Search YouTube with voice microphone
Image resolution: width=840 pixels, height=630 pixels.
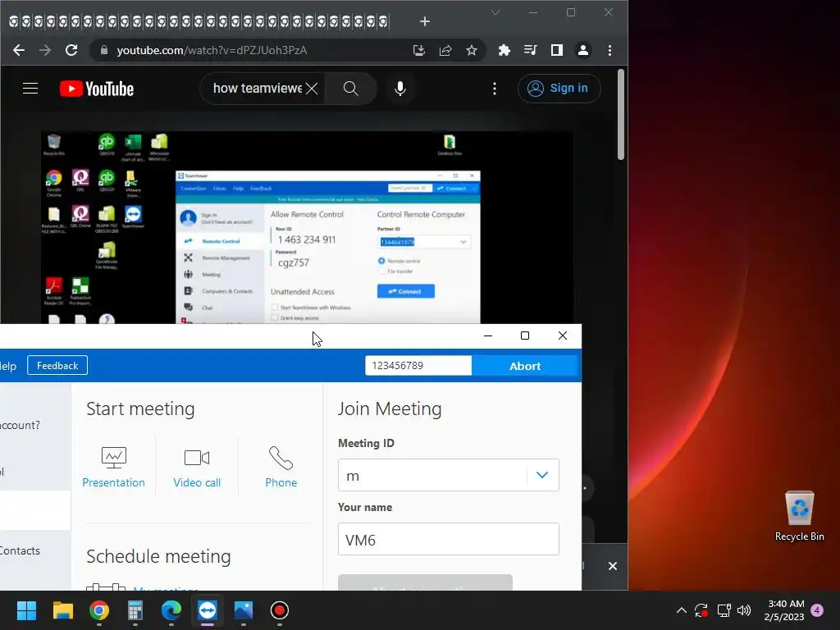tap(400, 89)
